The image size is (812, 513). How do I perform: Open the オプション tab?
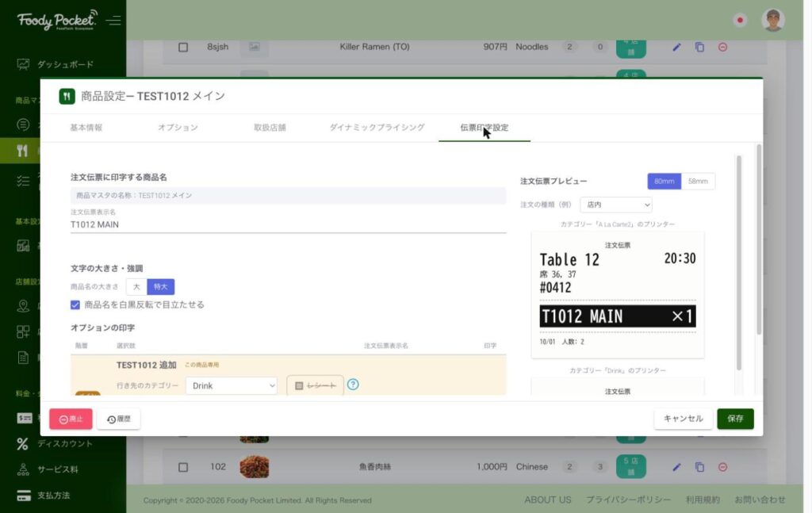pos(178,128)
